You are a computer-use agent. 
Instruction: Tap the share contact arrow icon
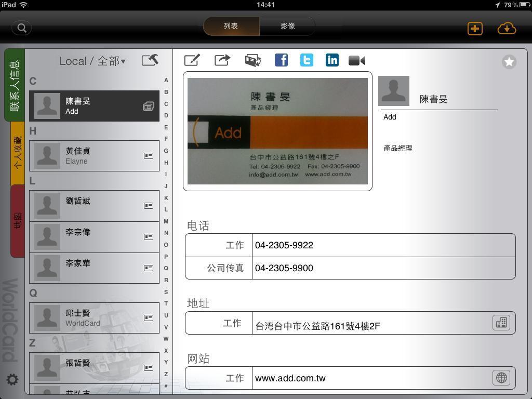[x=222, y=60]
